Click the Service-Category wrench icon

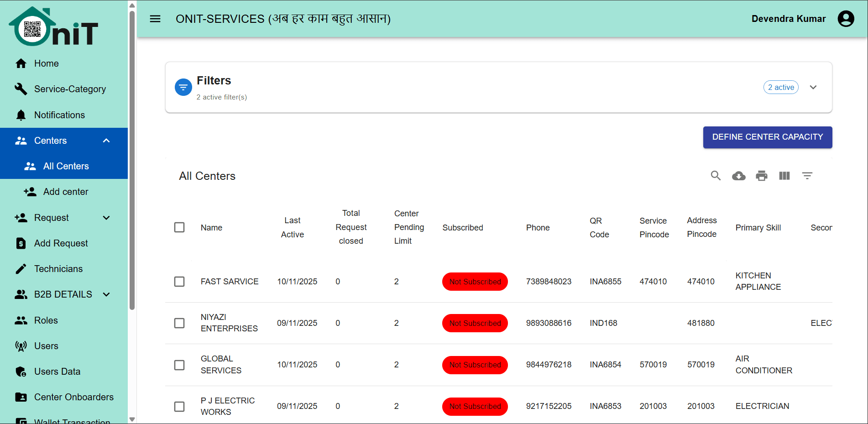click(x=21, y=89)
